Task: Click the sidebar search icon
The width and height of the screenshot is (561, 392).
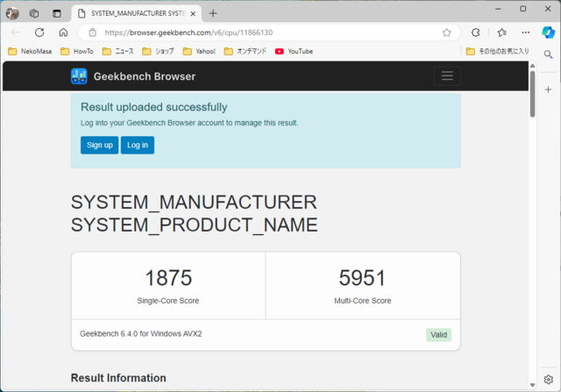Action: [x=548, y=54]
